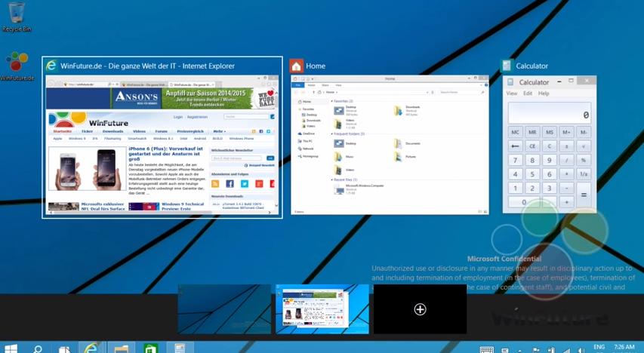644x353 pixels.
Task: Click the 7:26 AM clock
Action: (624, 347)
